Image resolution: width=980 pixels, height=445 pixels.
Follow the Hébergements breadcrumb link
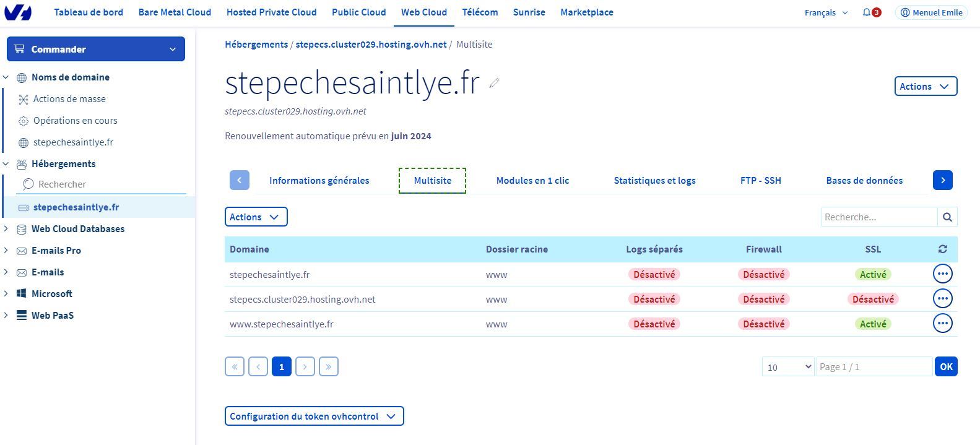tap(256, 45)
